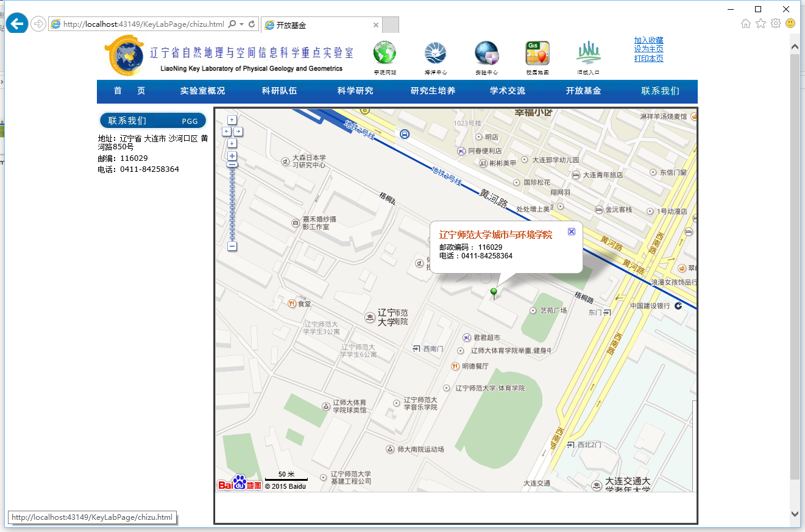Screen dimensions: 805x532
Task: Close the map info popup
Action: click(x=571, y=232)
